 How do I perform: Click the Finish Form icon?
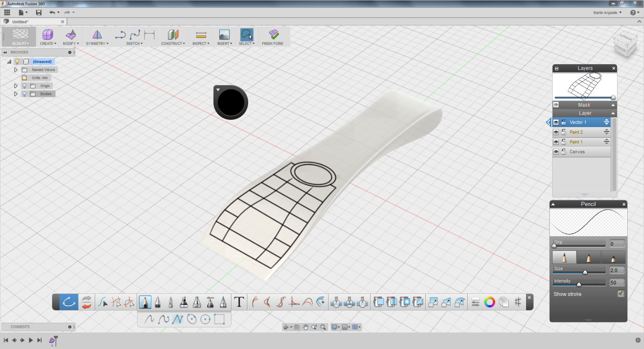click(x=274, y=34)
